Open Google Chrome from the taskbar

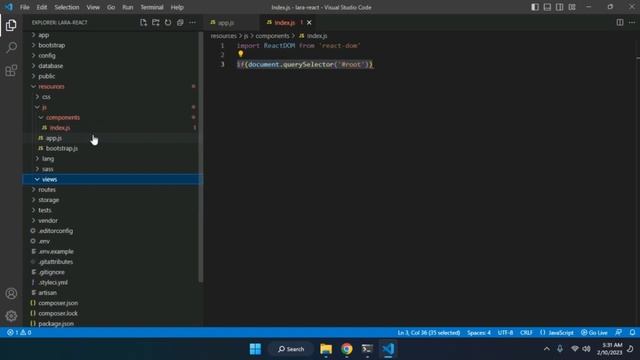[347, 349]
